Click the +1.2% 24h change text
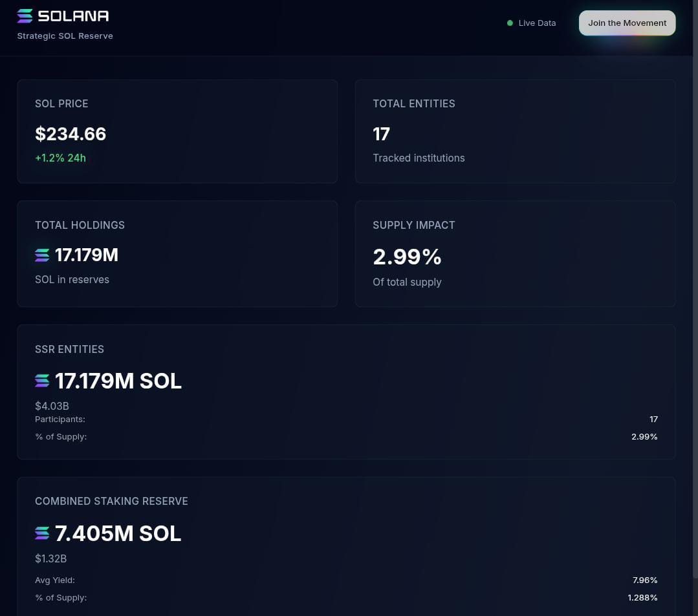The width and height of the screenshot is (698, 616). tap(61, 158)
